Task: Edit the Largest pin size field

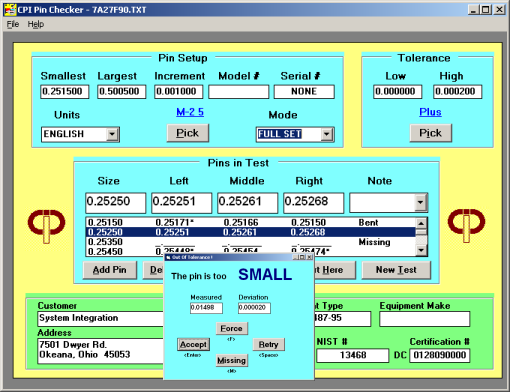Action: [x=122, y=92]
